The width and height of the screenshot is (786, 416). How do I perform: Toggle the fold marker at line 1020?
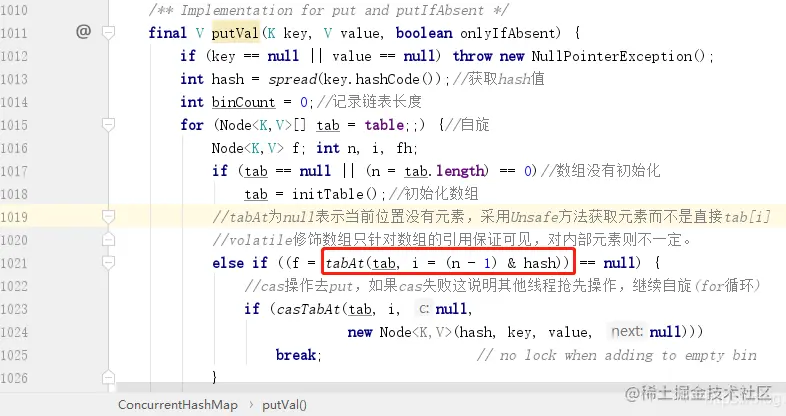[x=108, y=240]
